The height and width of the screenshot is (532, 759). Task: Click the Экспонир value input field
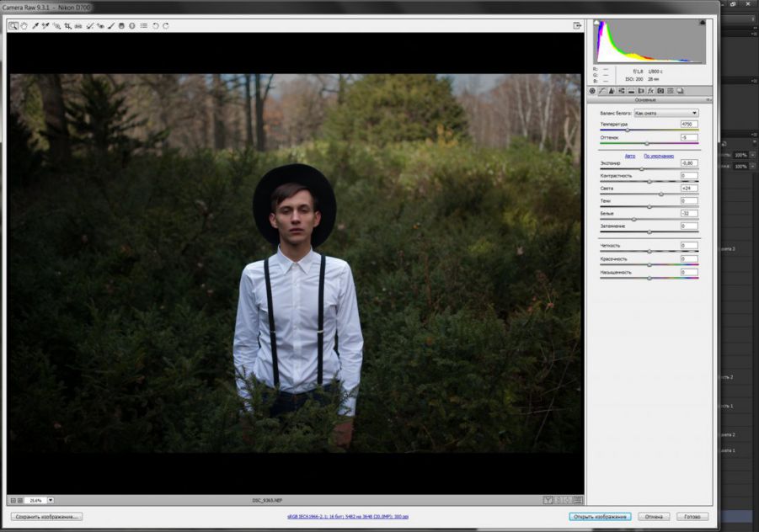688,162
